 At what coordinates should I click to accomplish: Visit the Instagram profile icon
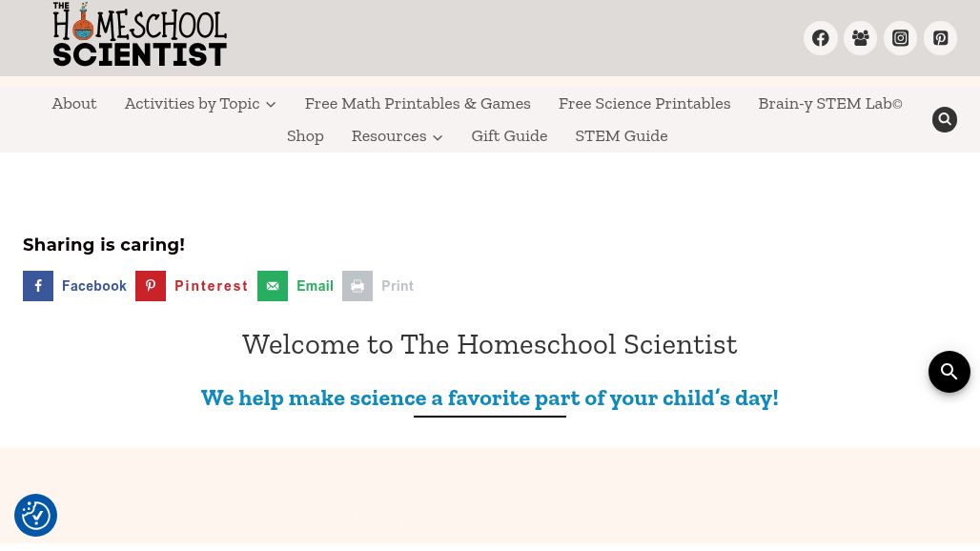tap(901, 38)
